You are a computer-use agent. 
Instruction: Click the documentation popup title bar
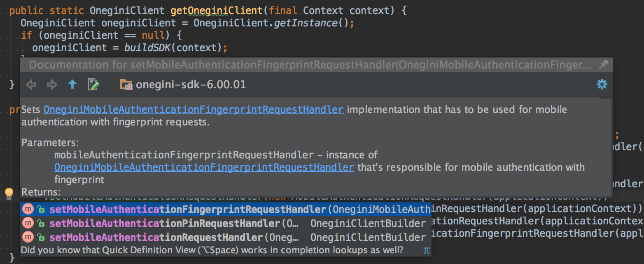click(x=288, y=64)
